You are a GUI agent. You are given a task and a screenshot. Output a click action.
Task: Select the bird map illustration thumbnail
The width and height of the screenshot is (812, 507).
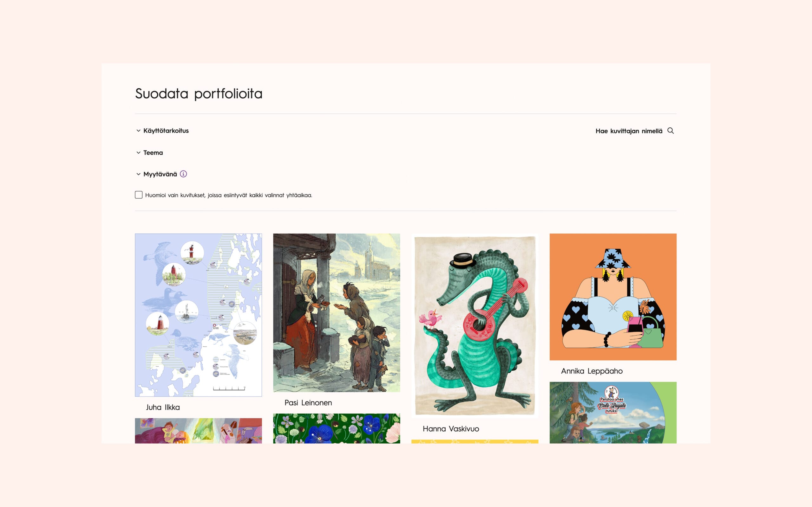198,315
